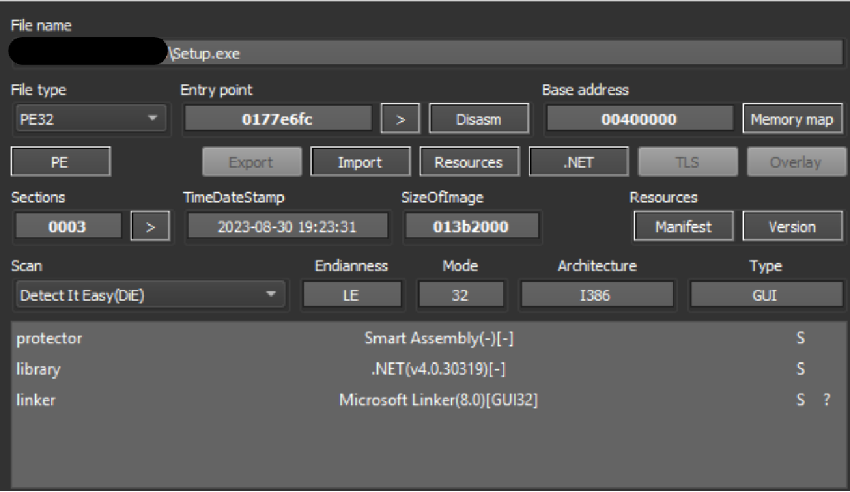Click the arrow button next to Sections count
The image size is (850, 492).
coord(150,226)
